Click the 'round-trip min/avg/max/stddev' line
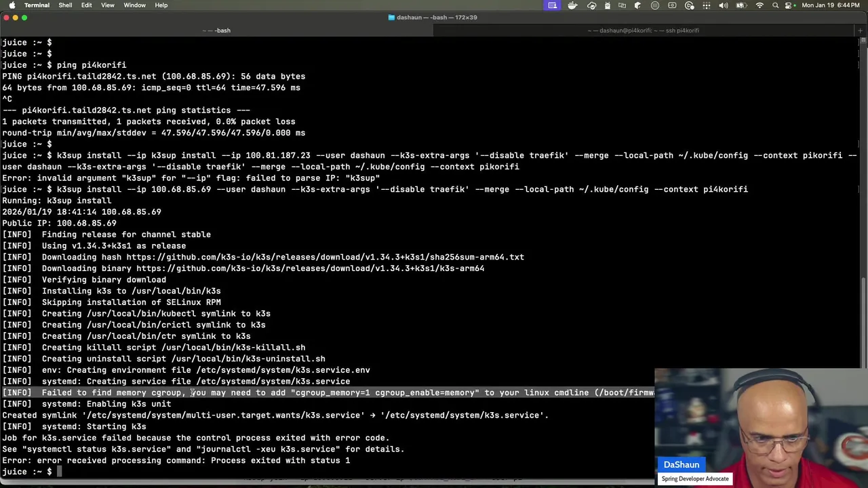 tap(153, 133)
